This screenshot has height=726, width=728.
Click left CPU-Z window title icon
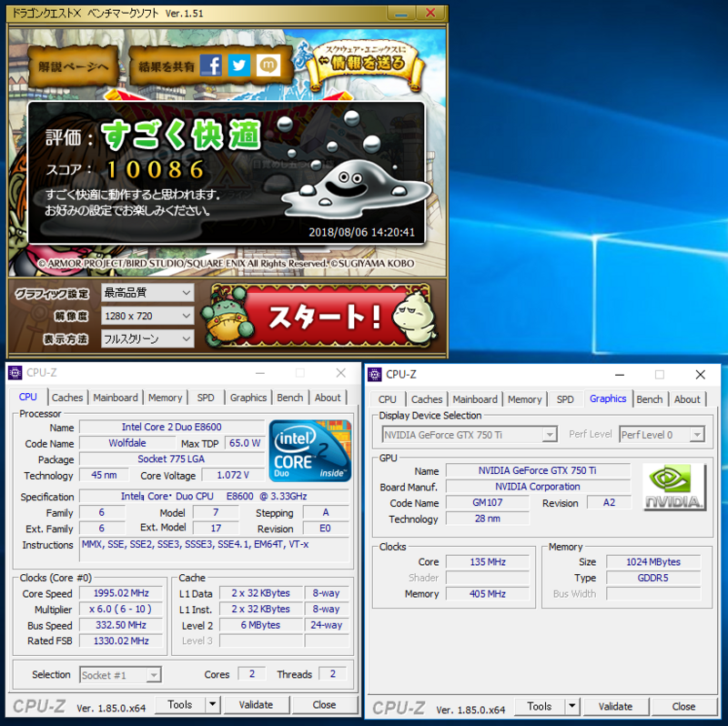(15, 372)
